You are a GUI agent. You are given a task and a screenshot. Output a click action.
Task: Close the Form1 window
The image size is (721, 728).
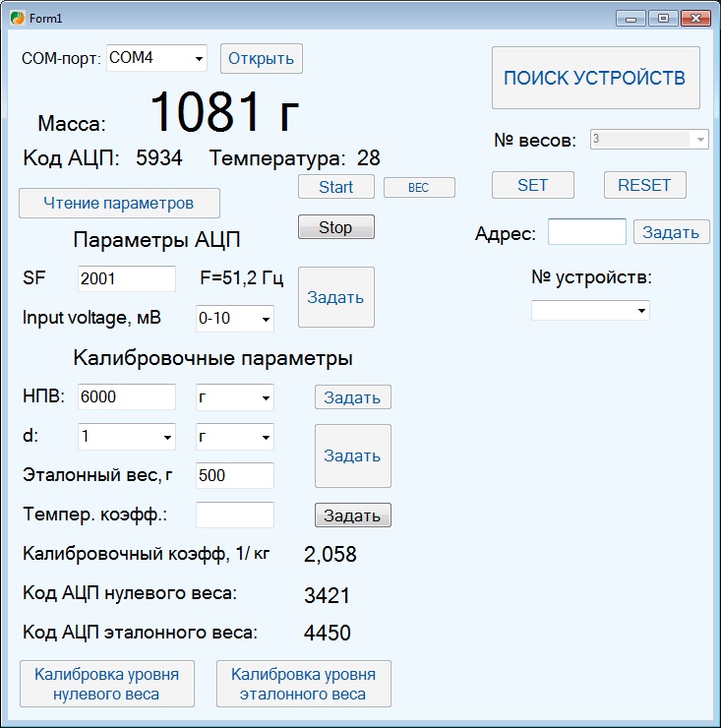[x=696, y=19]
